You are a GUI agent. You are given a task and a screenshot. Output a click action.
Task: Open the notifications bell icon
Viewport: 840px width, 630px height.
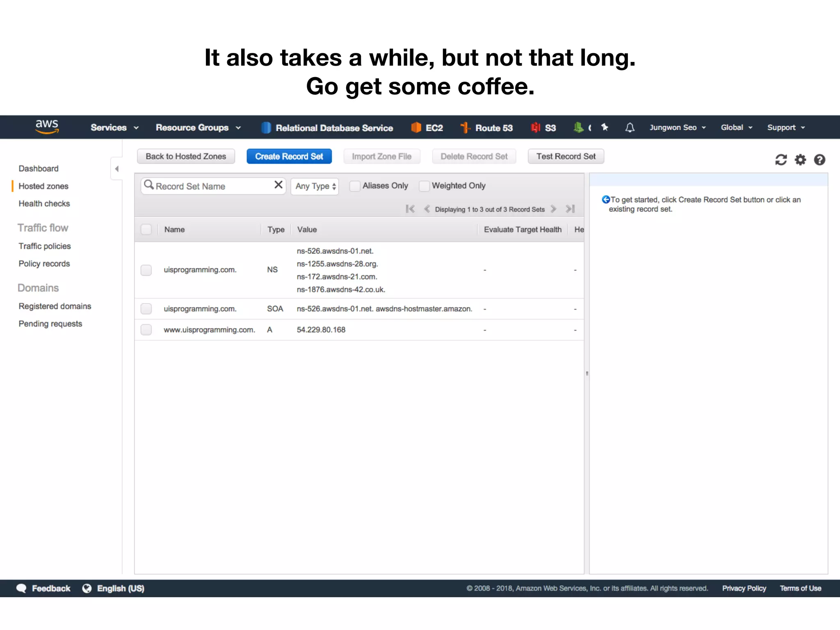tap(630, 128)
